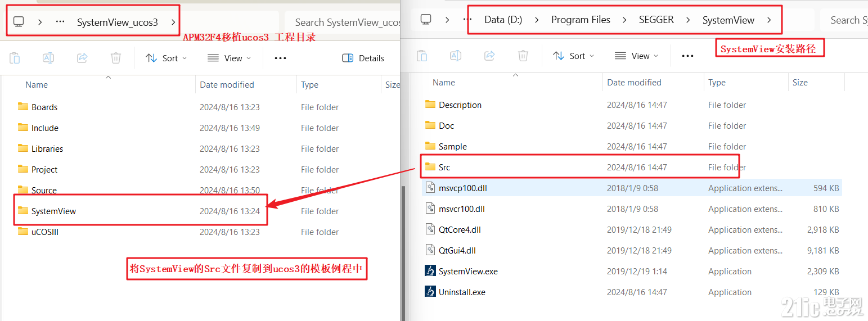Viewport: 868px width, 321px height.
Task: Sort by Date modified column in the right window
Action: pyautogui.click(x=634, y=82)
